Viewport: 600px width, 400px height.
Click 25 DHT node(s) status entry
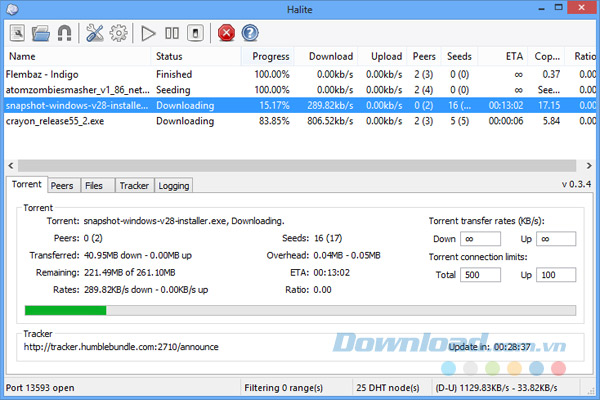(x=388, y=388)
